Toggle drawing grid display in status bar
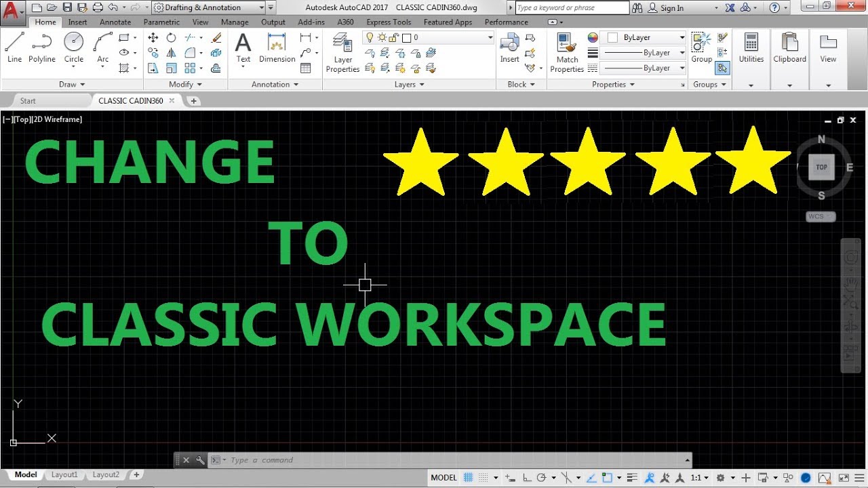 [x=468, y=477]
